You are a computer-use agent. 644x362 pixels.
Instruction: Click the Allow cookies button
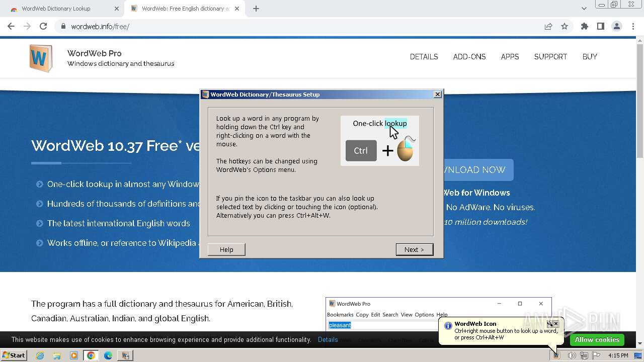(597, 339)
